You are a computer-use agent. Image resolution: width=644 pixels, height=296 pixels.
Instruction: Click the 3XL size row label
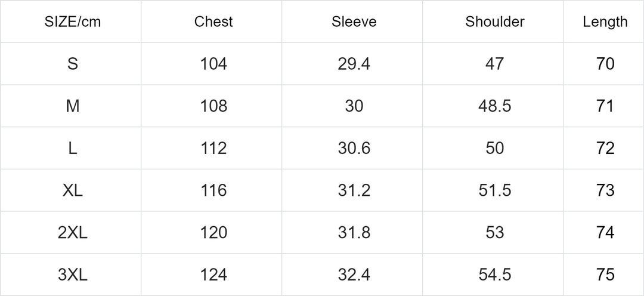[x=72, y=275]
